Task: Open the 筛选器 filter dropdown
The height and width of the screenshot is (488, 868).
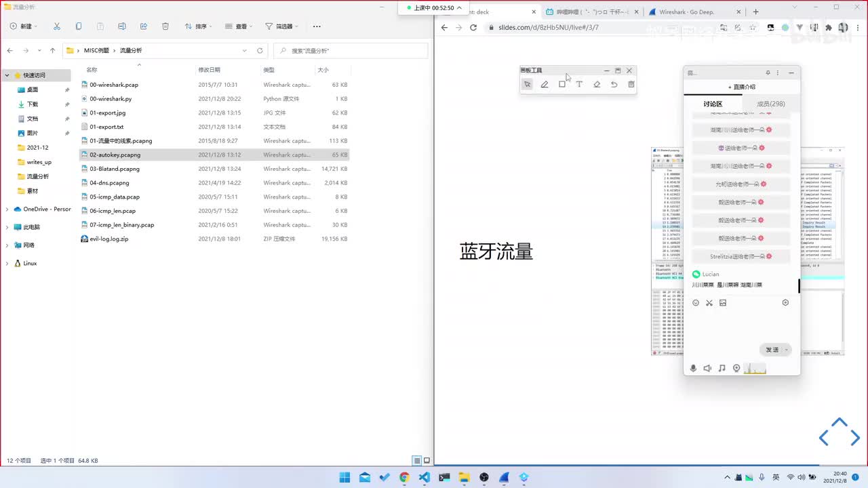Action: pyautogui.click(x=282, y=26)
